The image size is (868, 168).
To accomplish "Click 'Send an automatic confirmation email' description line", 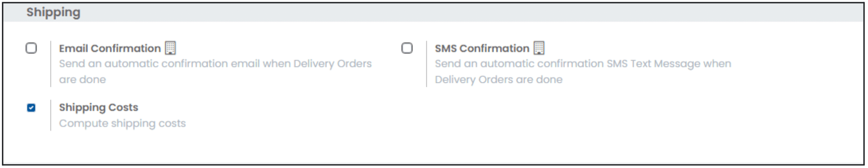I will coord(215,64).
